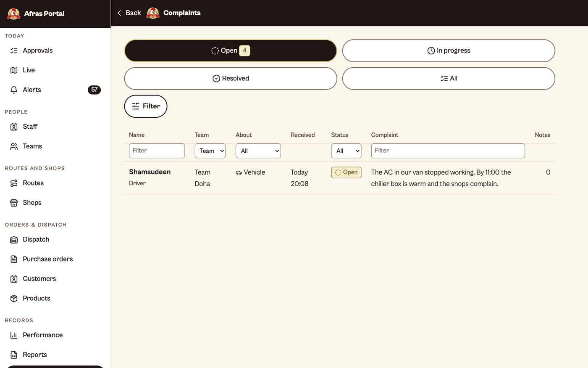Click the Staff badge icon

pyautogui.click(x=14, y=127)
